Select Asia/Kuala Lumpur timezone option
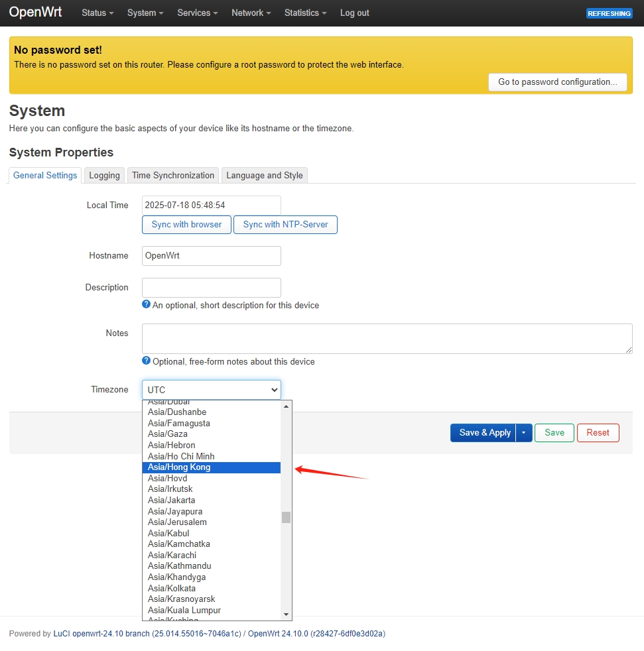The height and width of the screenshot is (651, 644). tap(212, 611)
